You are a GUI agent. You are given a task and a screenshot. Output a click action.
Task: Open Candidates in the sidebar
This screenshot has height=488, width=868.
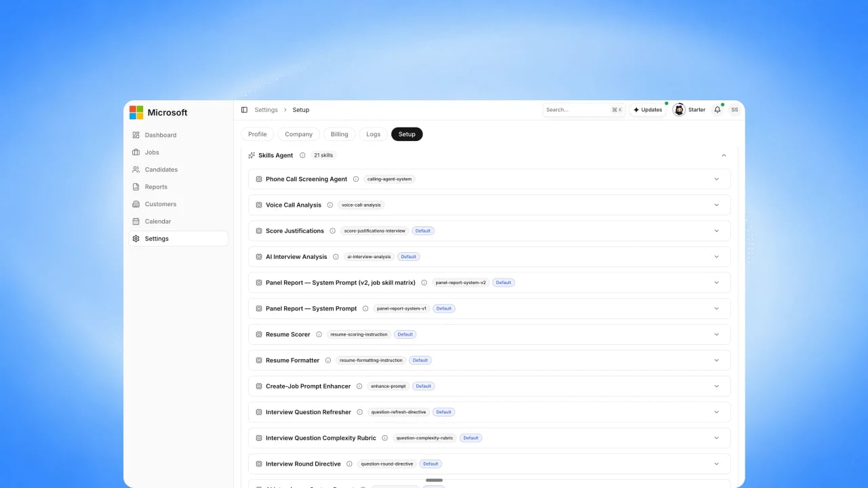[x=178, y=169]
